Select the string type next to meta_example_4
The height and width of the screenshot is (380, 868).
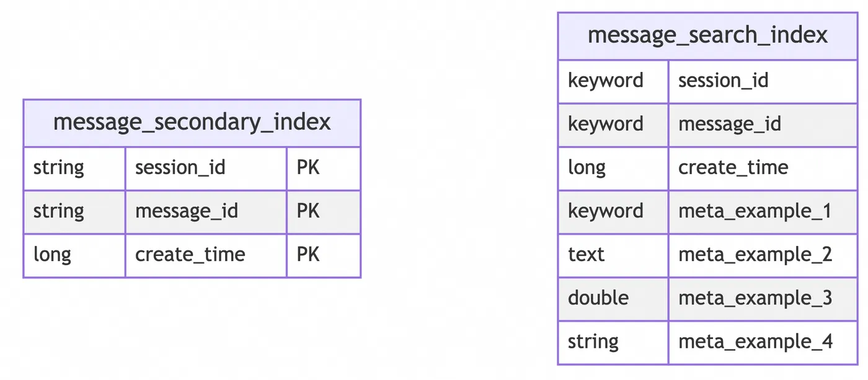click(613, 342)
